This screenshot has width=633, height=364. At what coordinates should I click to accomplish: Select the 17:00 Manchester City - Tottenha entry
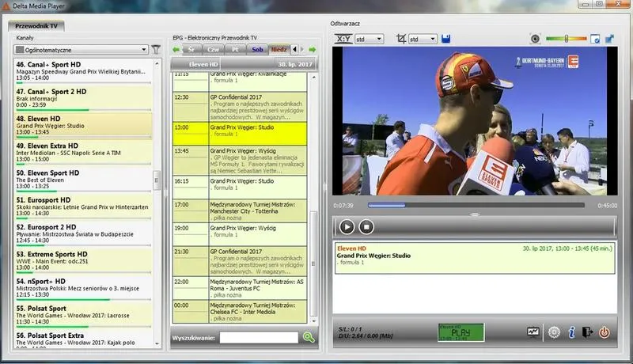click(x=240, y=210)
